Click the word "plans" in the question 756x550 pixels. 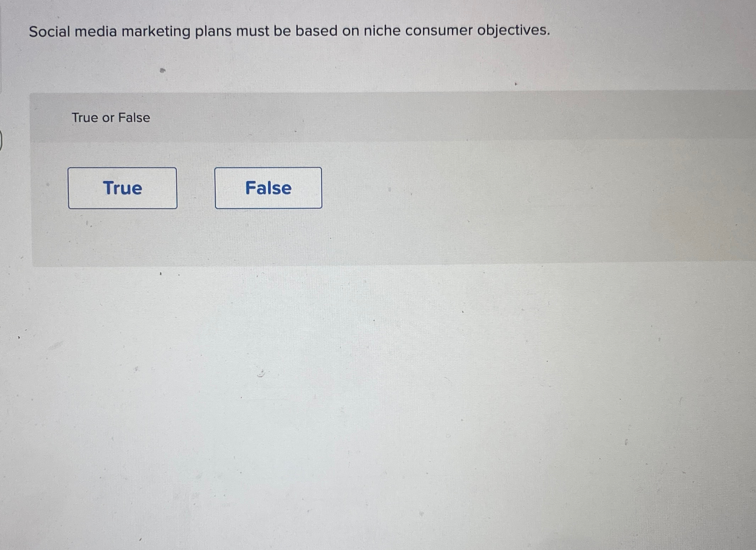pyautogui.click(x=214, y=31)
